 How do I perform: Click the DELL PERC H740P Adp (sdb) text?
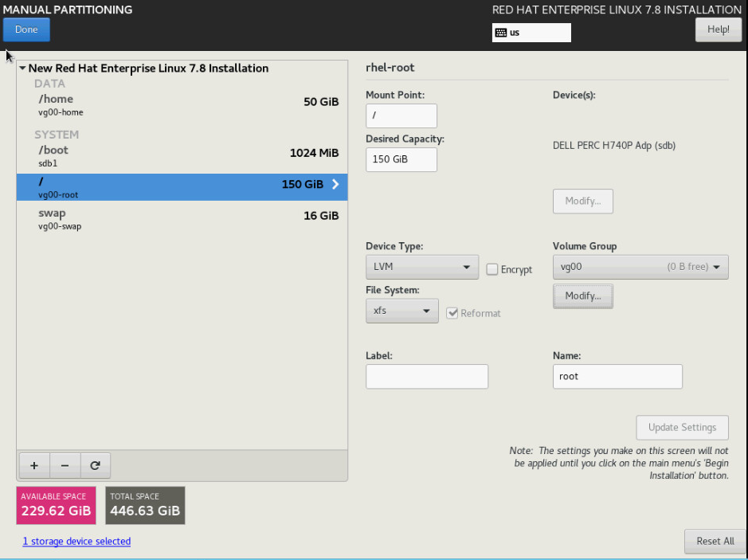[614, 146]
